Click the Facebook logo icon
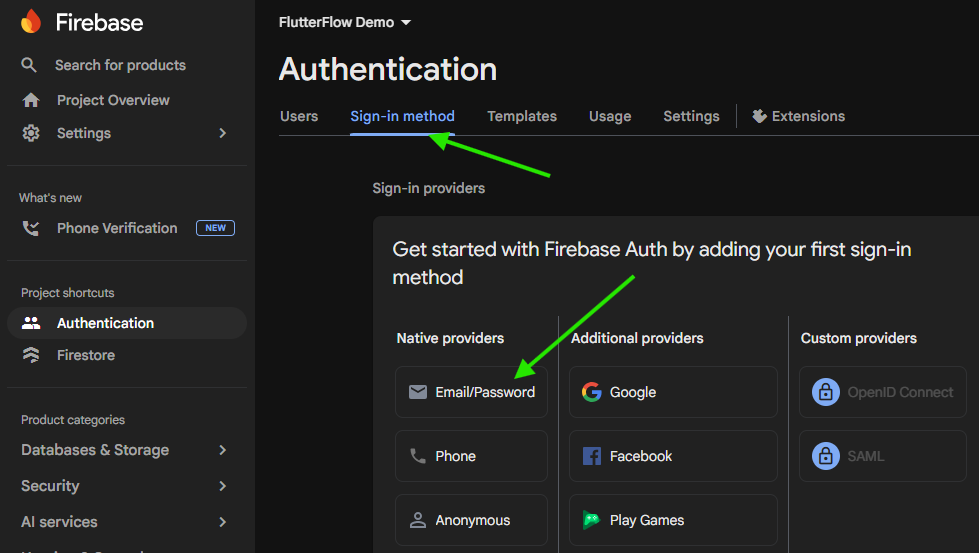The width and height of the screenshot is (979, 553). click(591, 456)
